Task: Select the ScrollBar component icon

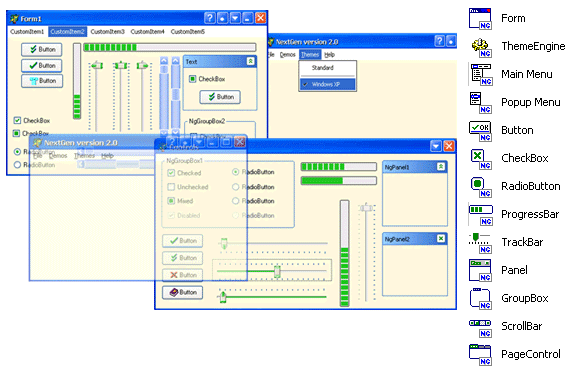Action: 481,327
